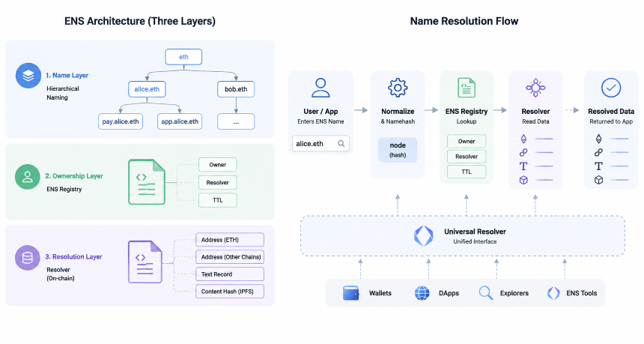Click the Resolver hub icon in flow
Viewport: 644px width, 344px height.
535,88
